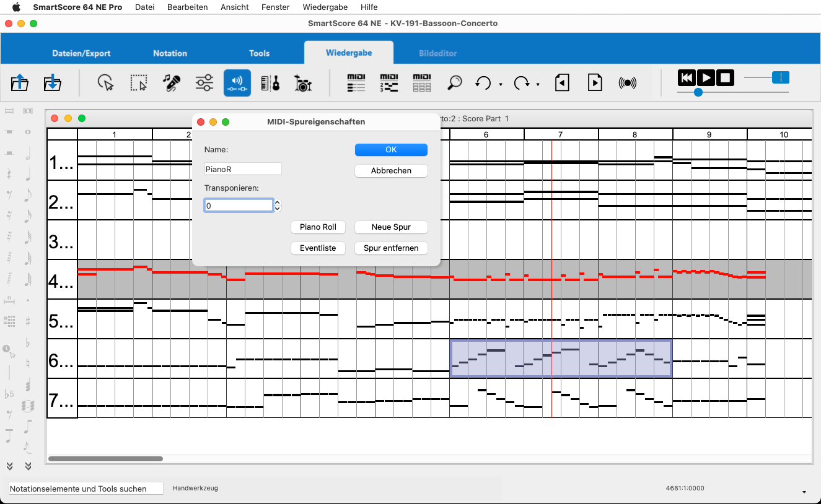Click the Transponieren stepper arrows
821x504 pixels.
point(278,205)
